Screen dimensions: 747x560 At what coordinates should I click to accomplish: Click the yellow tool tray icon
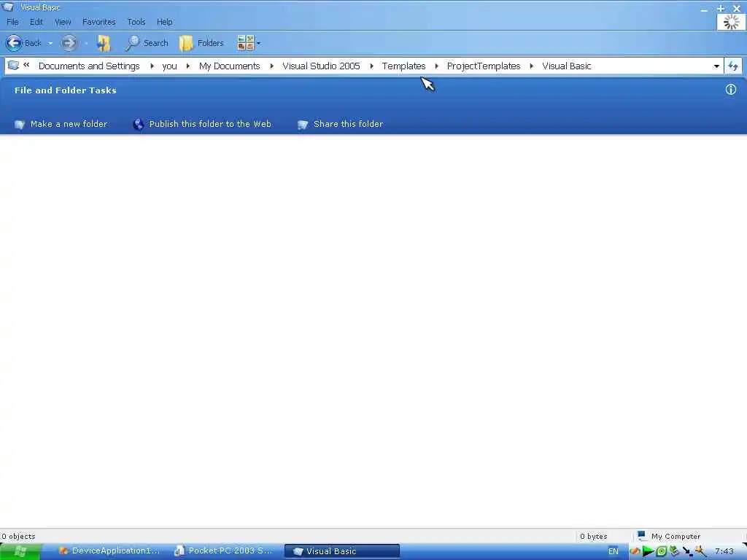click(x=700, y=551)
